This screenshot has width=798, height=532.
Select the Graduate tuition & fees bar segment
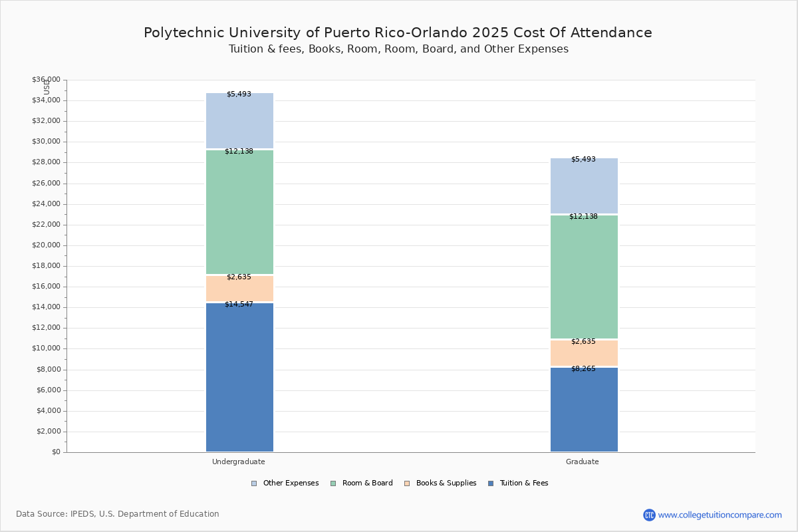pyautogui.click(x=584, y=412)
